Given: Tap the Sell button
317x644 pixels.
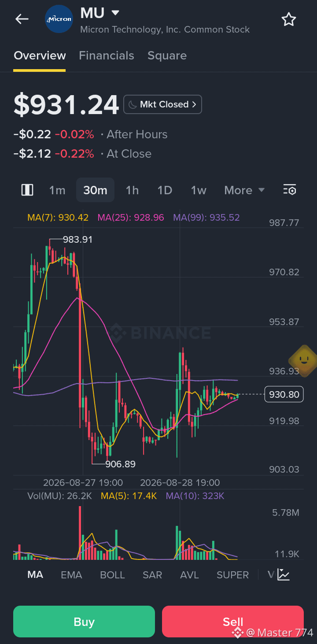Looking at the screenshot, I should [x=233, y=622].
